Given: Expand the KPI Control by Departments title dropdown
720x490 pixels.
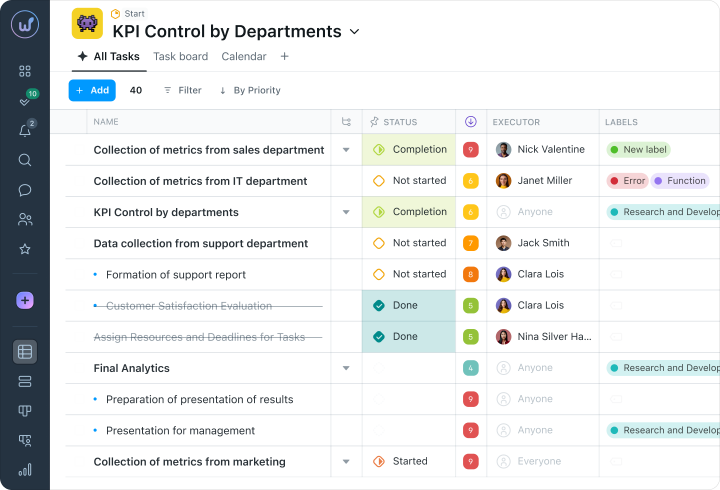Looking at the screenshot, I should click(x=354, y=32).
